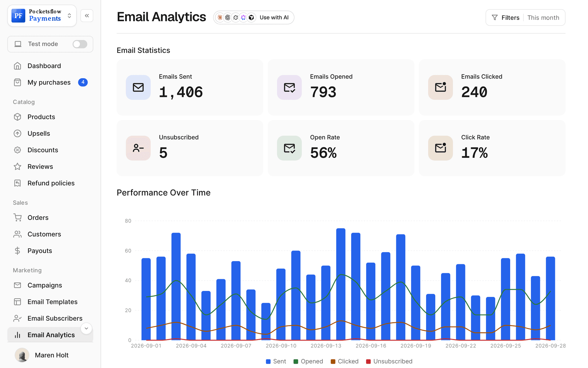Click the tallest Sent bar near 2026-09-14
The width and height of the screenshot is (588, 368).
(341, 284)
